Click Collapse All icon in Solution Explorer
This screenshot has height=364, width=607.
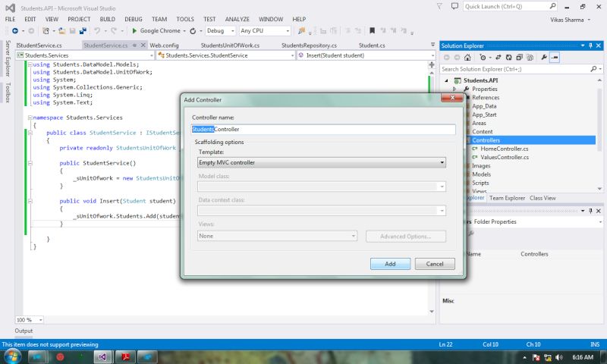click(520, 57)
